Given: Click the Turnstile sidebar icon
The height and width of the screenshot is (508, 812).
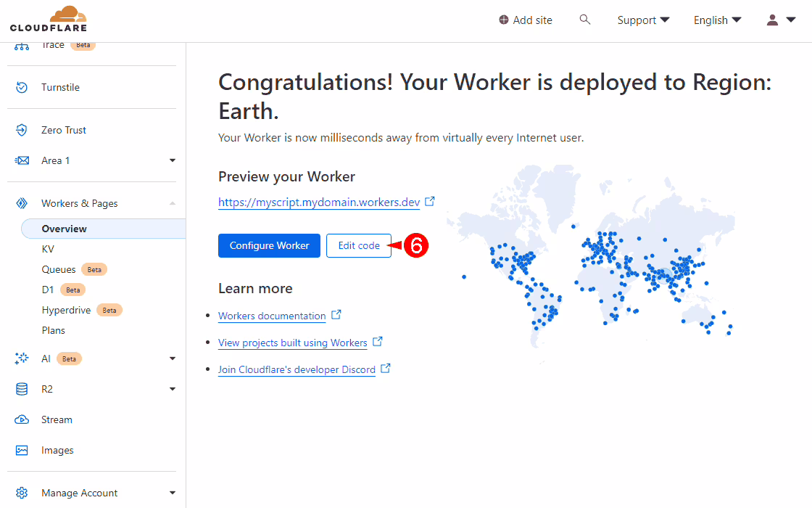Looking at the screenshot, I should pyautogui.click(x=22, y=87).
